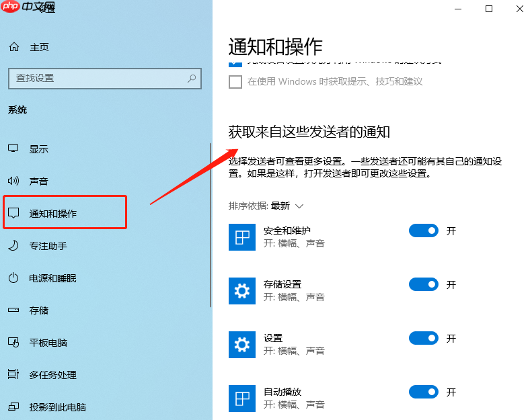This screenshot has height=420, width=530.
Task: Check 在使用 Windows 时获取提示 checkbox
Action: (x=235, y=82)
